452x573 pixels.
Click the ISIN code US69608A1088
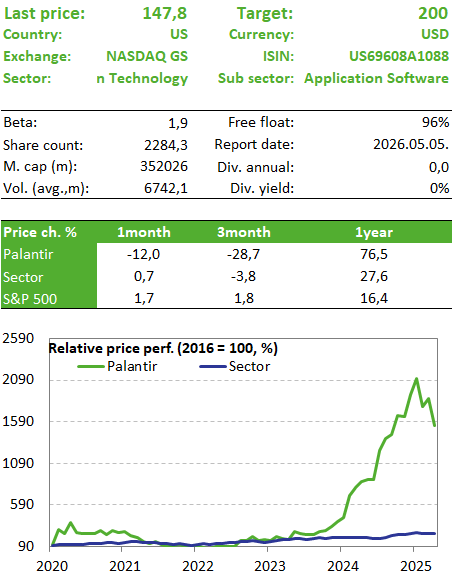click(399, 56)
